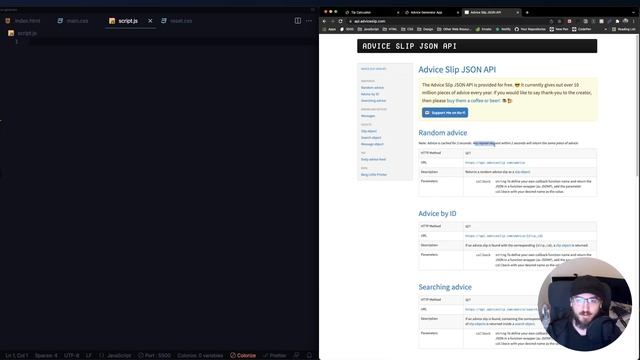The width and height of the screenshot is (640, 360).
Task: Click the browser back button
Action: click(324, 21)
